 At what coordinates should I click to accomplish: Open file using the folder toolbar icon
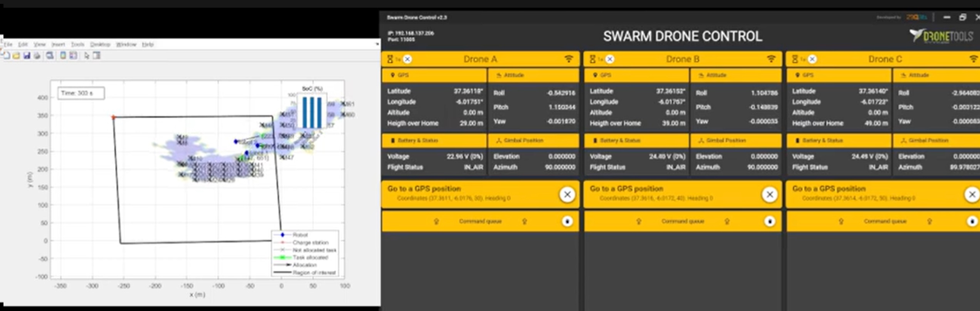pyautogui.click(x=16, y=56)
